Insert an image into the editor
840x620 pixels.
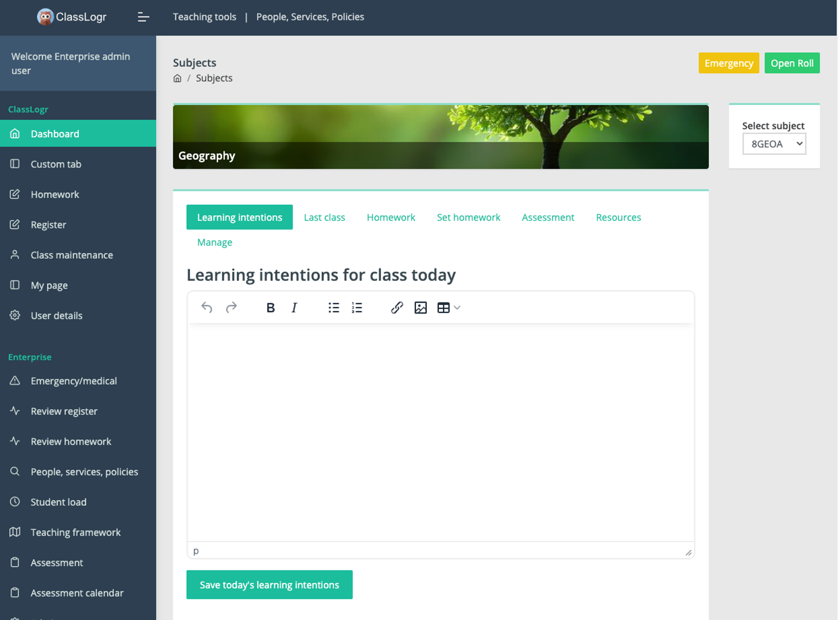coord(421,308)
